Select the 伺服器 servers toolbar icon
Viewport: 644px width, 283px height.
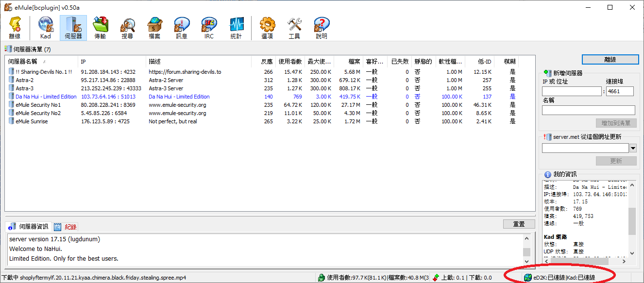(x=73, y=28)
